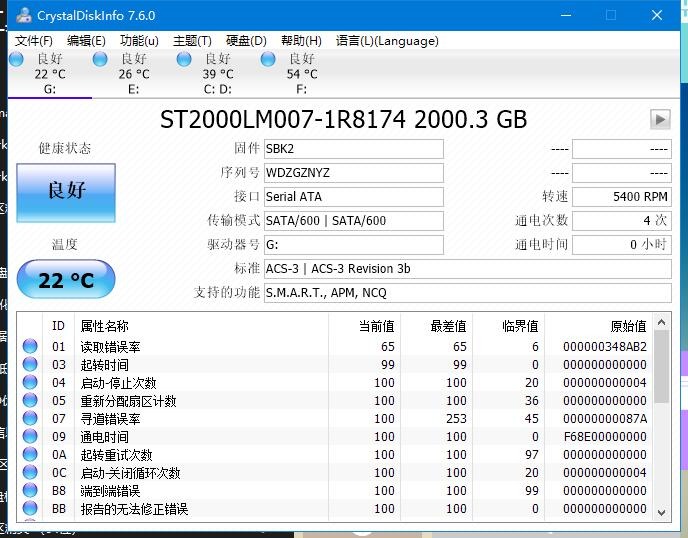Open the 功能(u) menu
This screenshot has width=688, height=538.
[x=139, y=41]
